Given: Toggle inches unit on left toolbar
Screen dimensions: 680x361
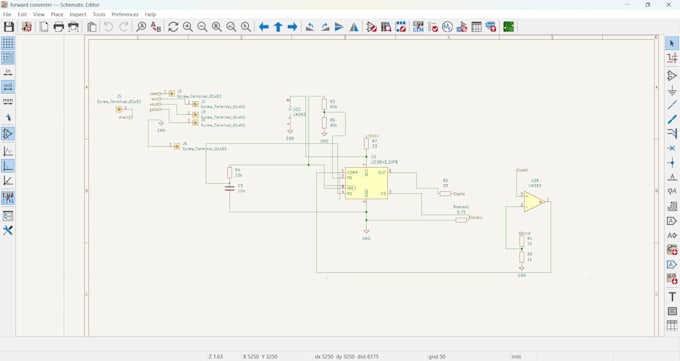Looking at the screenshot, I should [x=8, y=72].
